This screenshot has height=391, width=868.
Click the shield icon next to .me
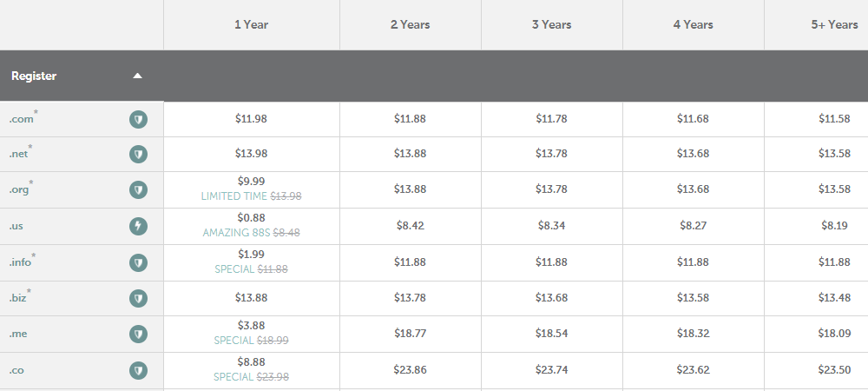pos(138,334)
